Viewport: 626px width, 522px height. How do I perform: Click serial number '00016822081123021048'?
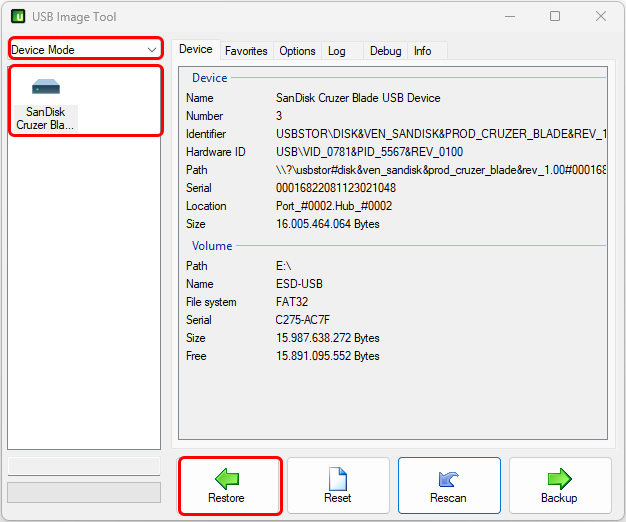pos(336,188)
